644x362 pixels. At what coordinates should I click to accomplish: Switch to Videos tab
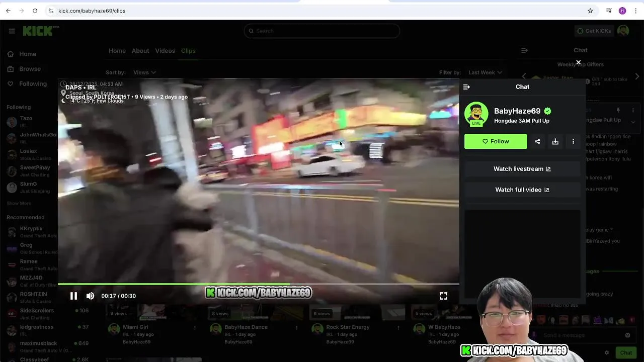tap(165, 51)
